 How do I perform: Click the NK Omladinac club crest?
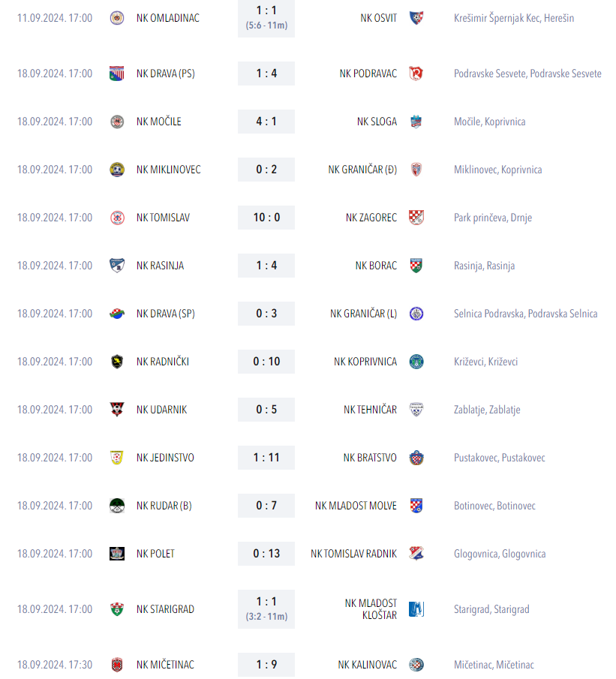pos(117,18)
